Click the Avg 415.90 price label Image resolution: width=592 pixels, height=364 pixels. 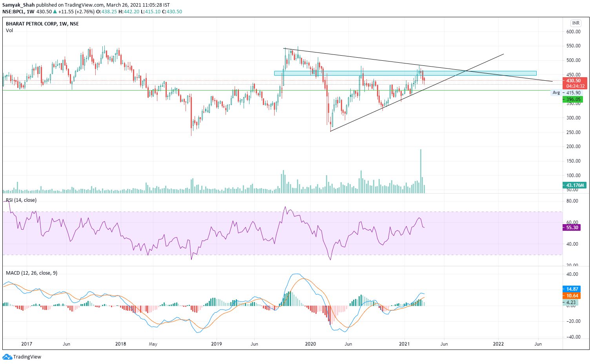point(566,92)
